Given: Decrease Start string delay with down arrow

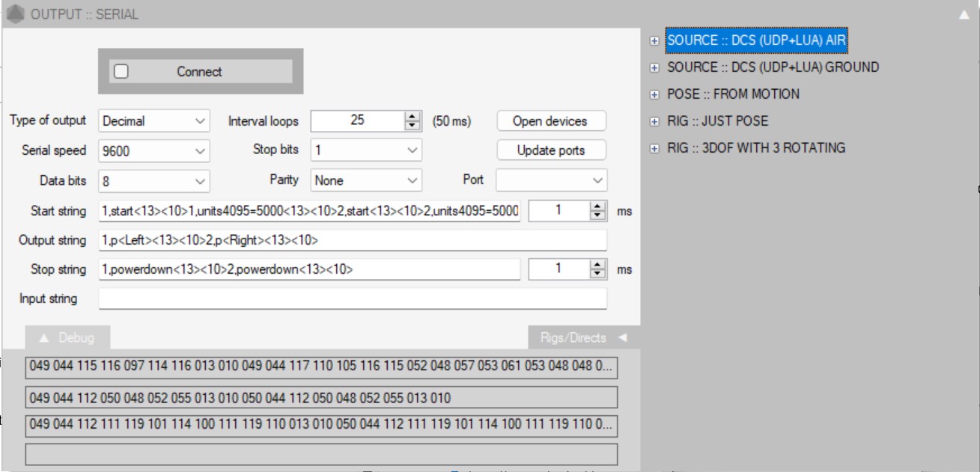Looking at the screenshot, I should point(597,215).
